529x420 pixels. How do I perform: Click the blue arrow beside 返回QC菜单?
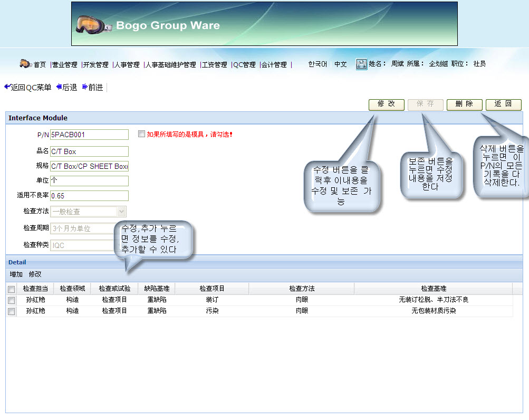(7, 87)
